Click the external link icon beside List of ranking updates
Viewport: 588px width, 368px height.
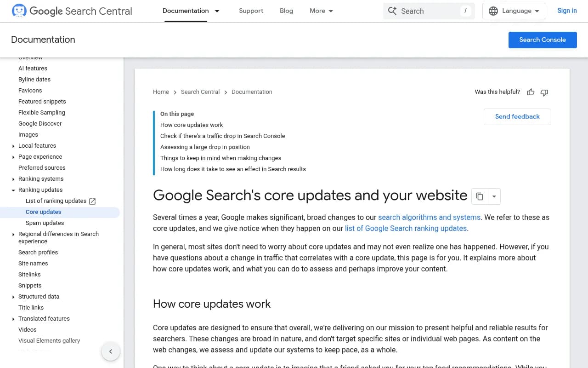point(92,201)
